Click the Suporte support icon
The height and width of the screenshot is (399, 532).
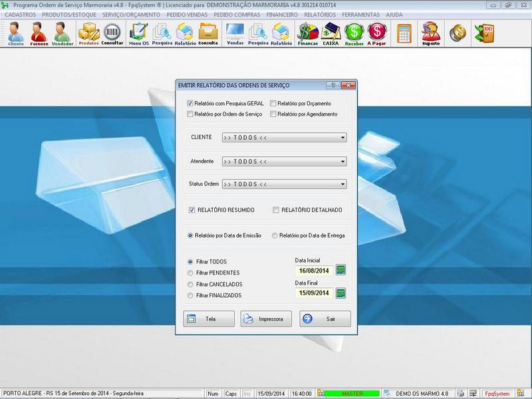click(x=431, y=33)
